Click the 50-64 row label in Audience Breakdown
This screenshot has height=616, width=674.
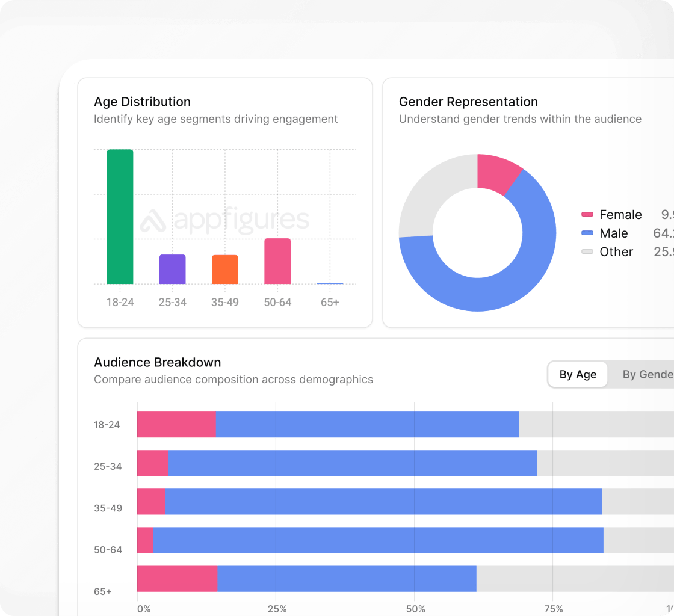pyautogui.click(x=108, y=549)
